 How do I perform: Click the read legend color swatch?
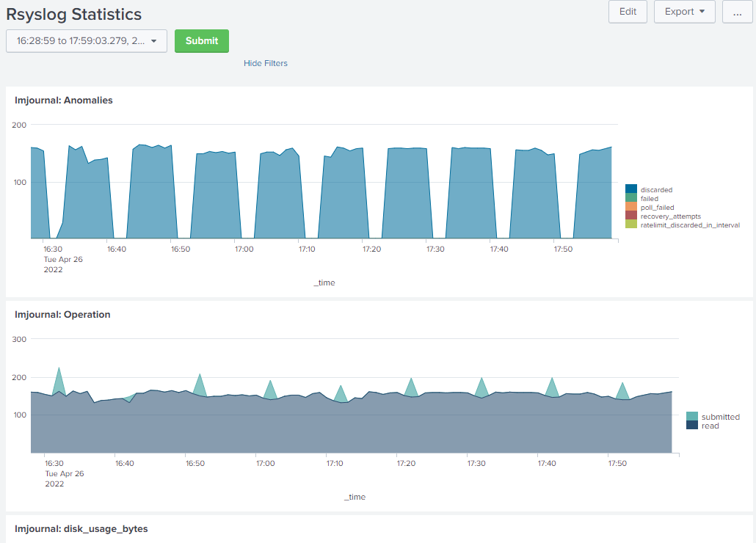692,425
